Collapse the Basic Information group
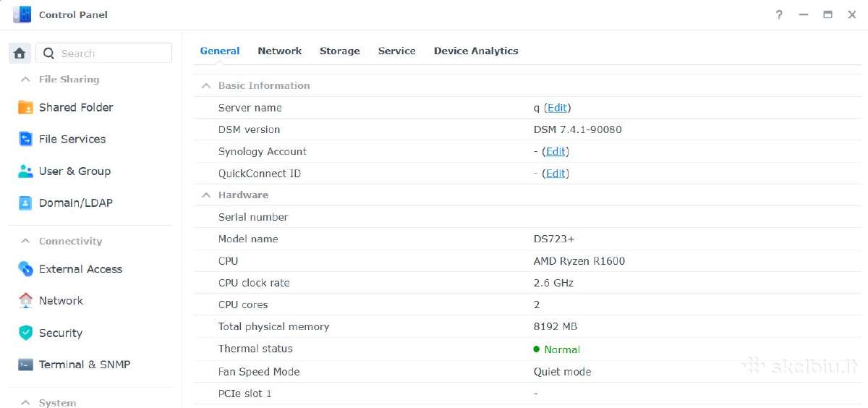 click(206, 85)
